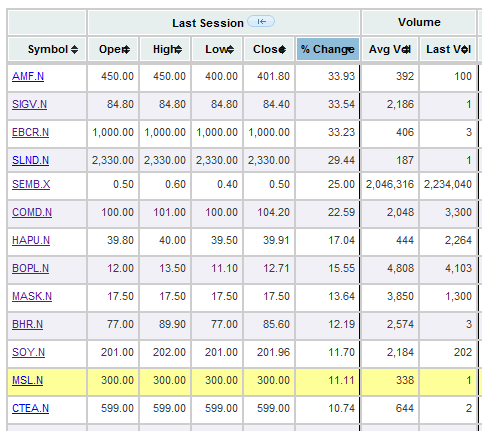
Task: Sort table by Low column
Action: pos(217,49)
